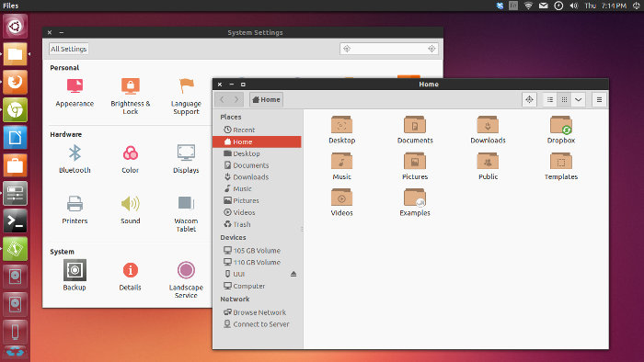Select Desktop in Places sidebar

tap(257, 153)
